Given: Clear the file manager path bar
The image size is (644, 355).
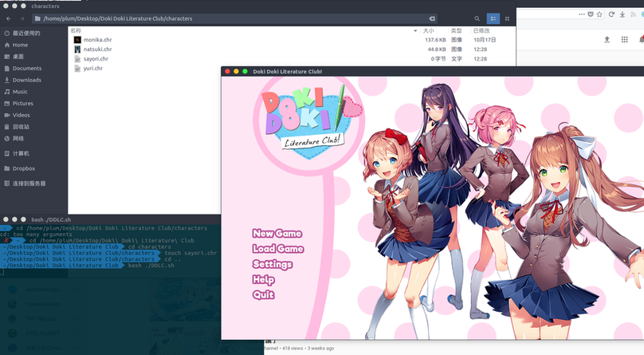Looking at the screenshot, I should click(432, 18).
